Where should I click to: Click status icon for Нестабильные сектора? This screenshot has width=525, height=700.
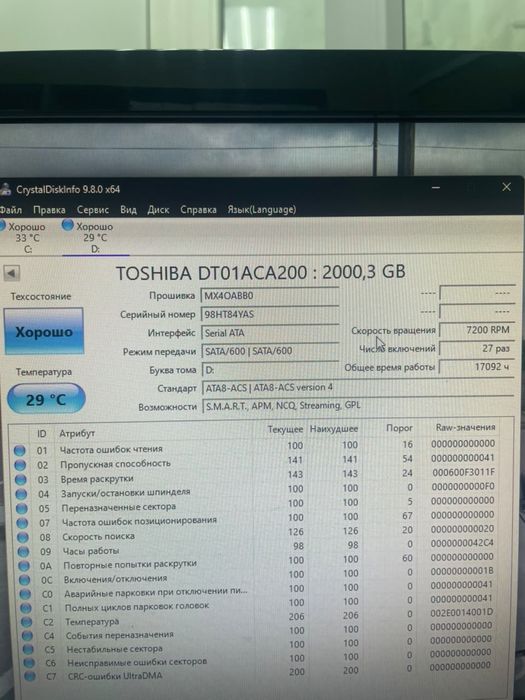(x=28, y=649)
